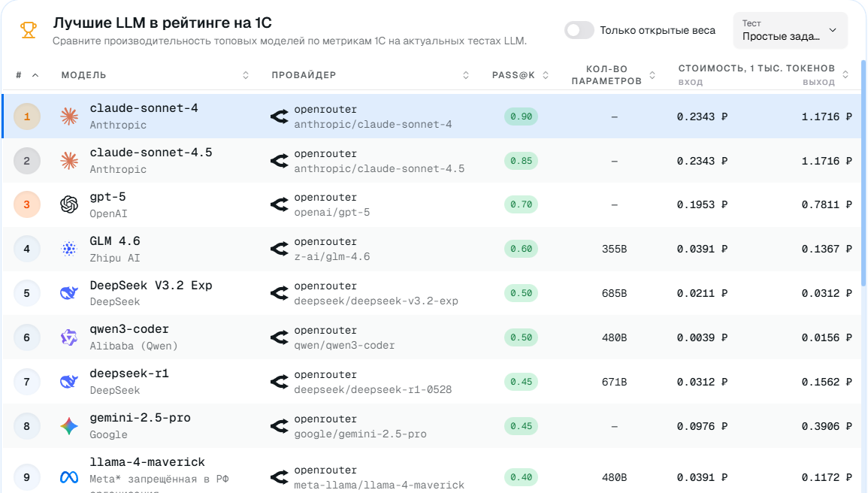This screenshot has height=493, width=868.
Task: Click the DeepSeek whale logo for DeepSeek V3.2 Exp
Action: (x=69, y=293)
